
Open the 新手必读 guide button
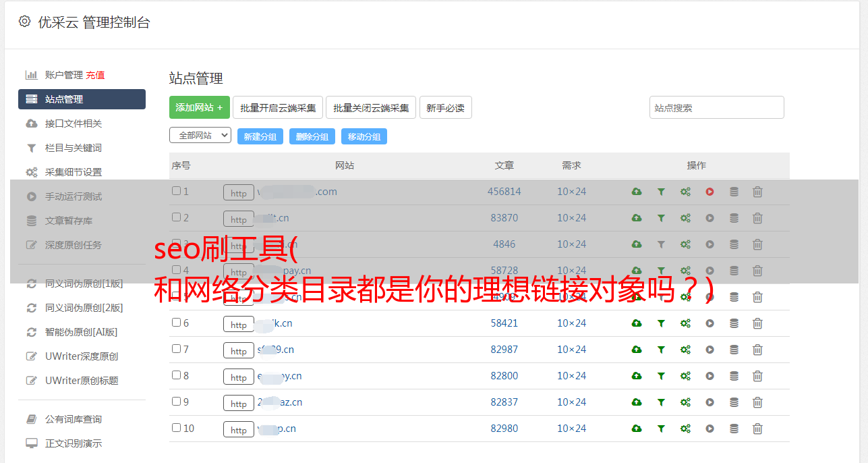point(445,107)
